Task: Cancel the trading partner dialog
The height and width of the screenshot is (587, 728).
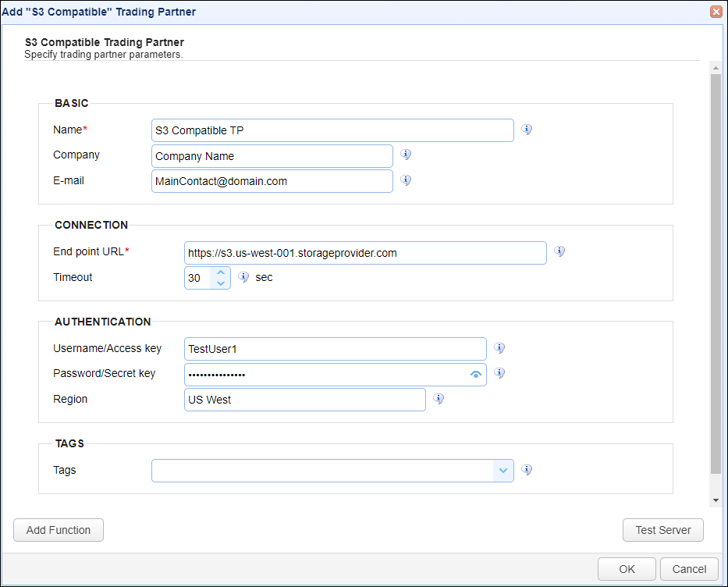Action: point(689,569)
